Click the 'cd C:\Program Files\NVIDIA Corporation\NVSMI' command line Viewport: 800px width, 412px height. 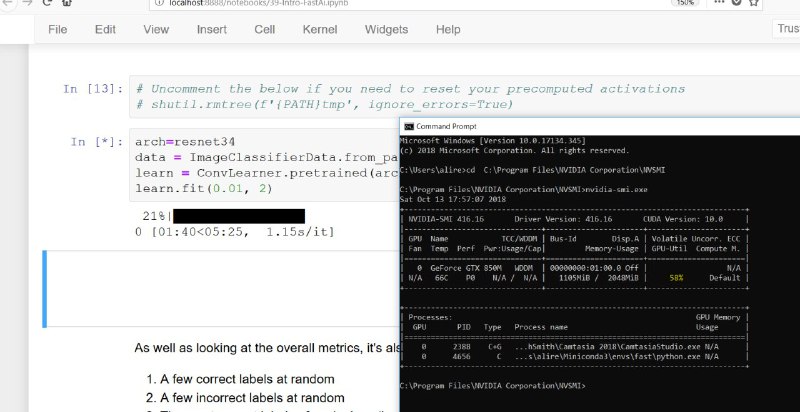pos(533,170)
